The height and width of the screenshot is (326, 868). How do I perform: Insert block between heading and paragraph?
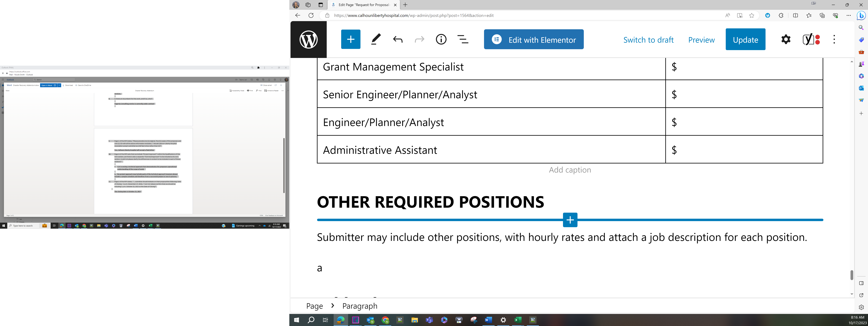point(570,220)
